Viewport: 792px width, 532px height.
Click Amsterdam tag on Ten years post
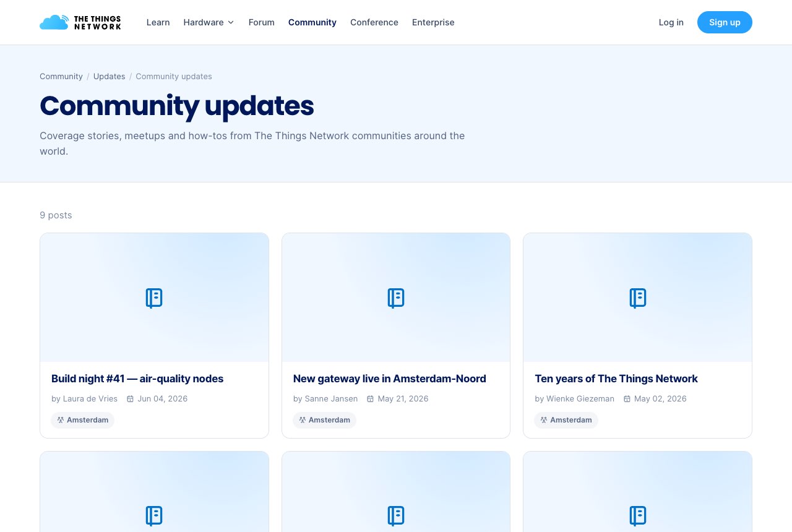[566, 420]
